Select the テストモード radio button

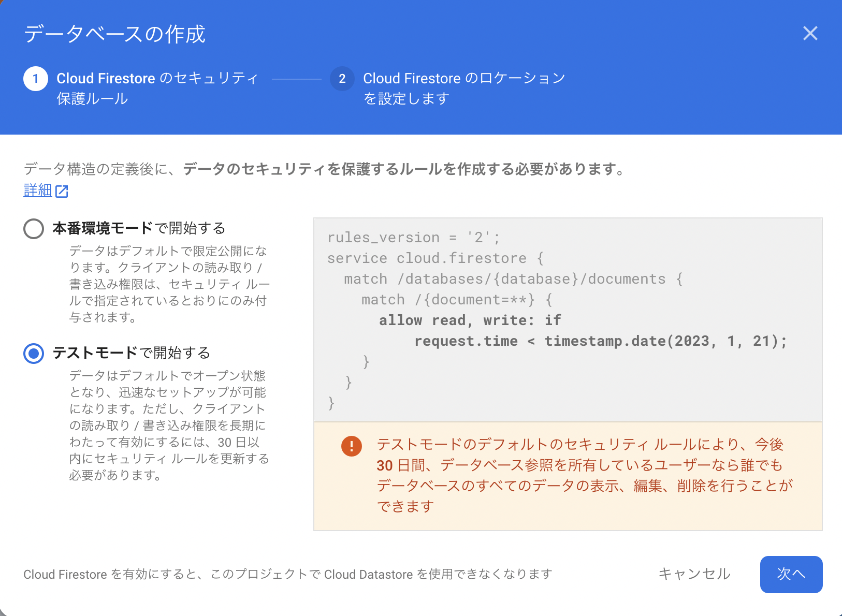point(34,354)
